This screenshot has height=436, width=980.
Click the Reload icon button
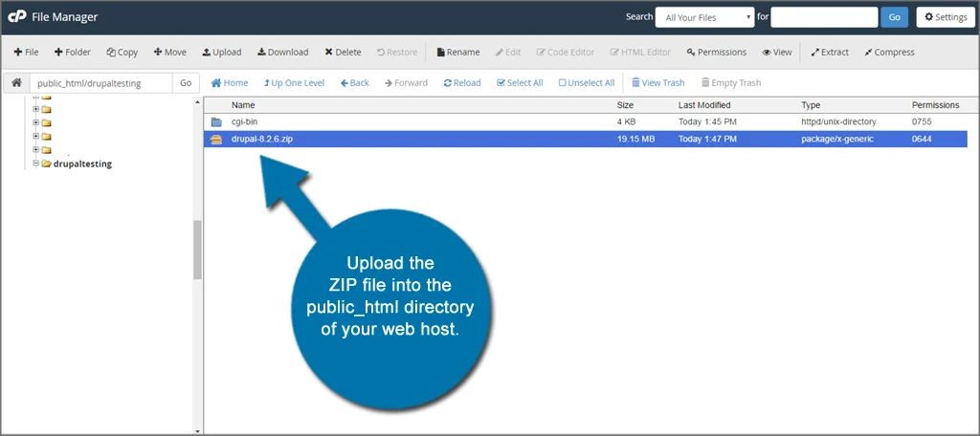462,83
